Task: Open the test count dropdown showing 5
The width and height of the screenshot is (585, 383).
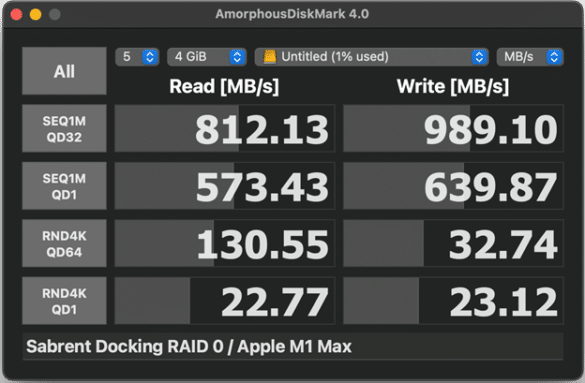Action: point(137,57)
